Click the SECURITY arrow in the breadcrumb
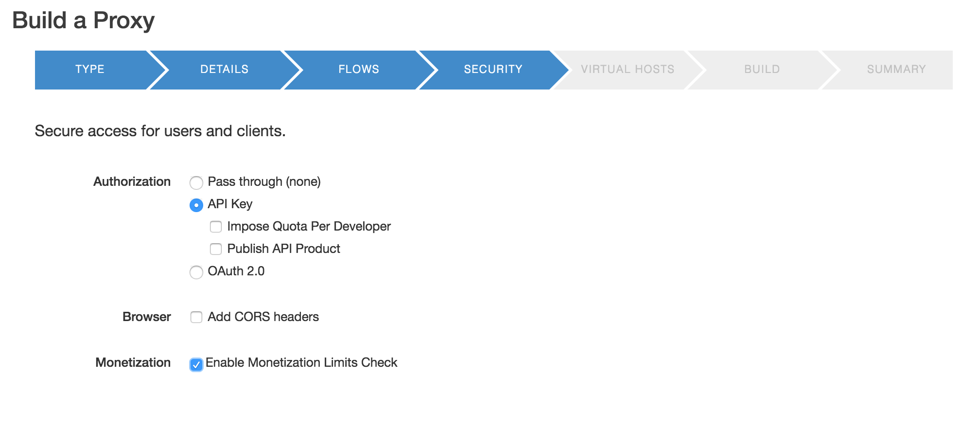This screenshot has width=980, height=431. point(493,69)
